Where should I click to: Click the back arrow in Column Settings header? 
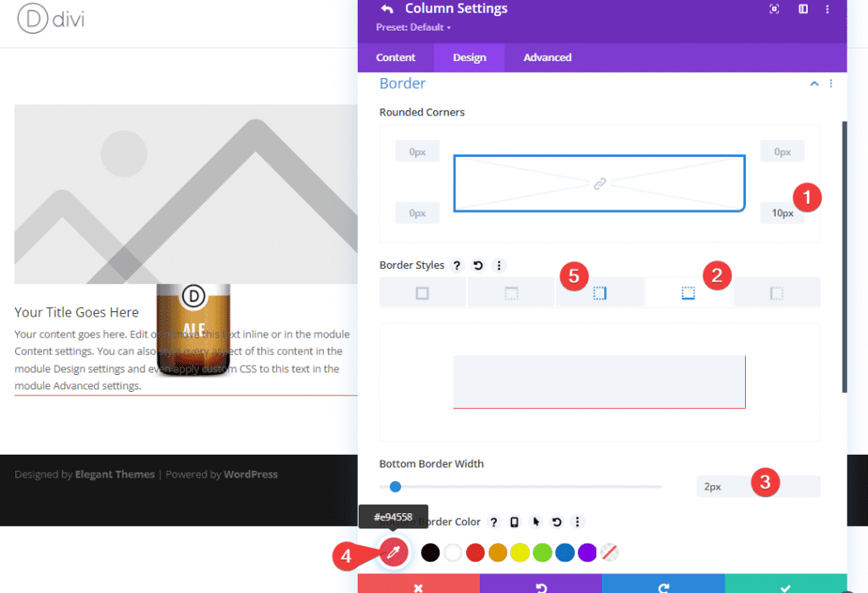point(387,8)
